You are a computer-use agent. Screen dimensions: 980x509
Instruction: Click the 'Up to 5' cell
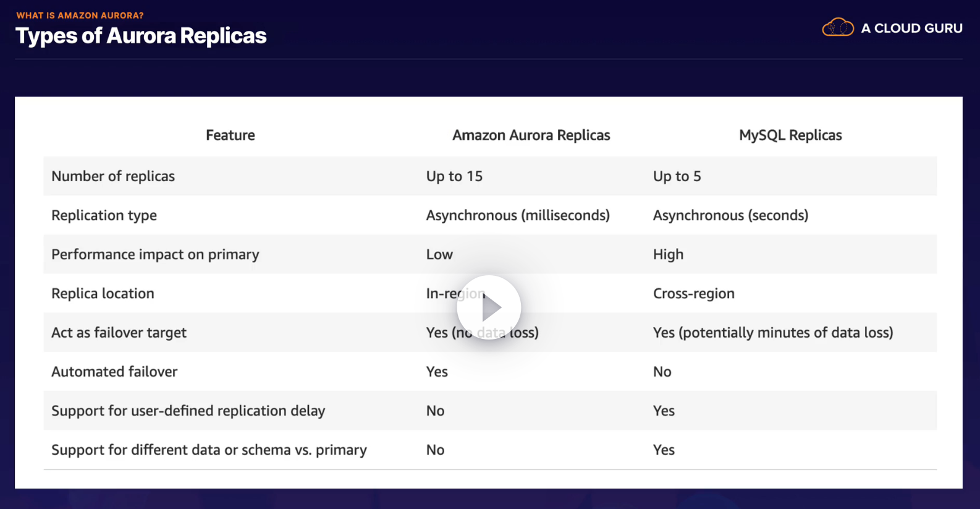(x=677, y=176)
